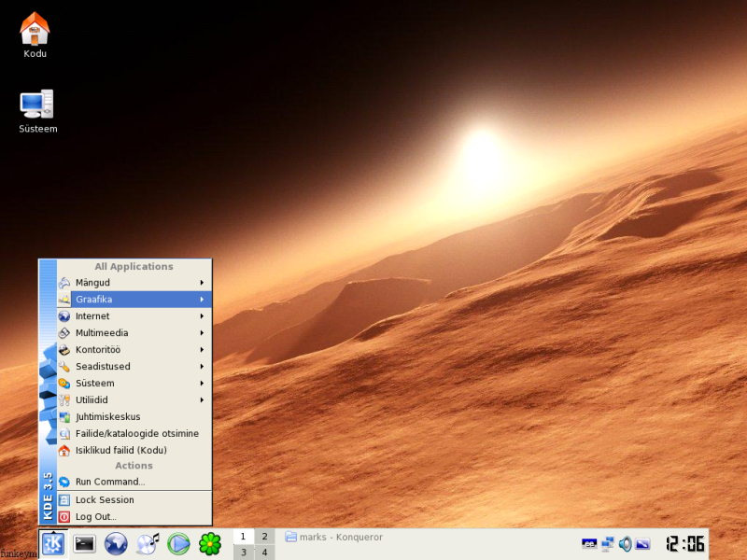The width and height of the screenshot is (747, 560).
Task: Choose Log Out...
Action: point(134,517)
